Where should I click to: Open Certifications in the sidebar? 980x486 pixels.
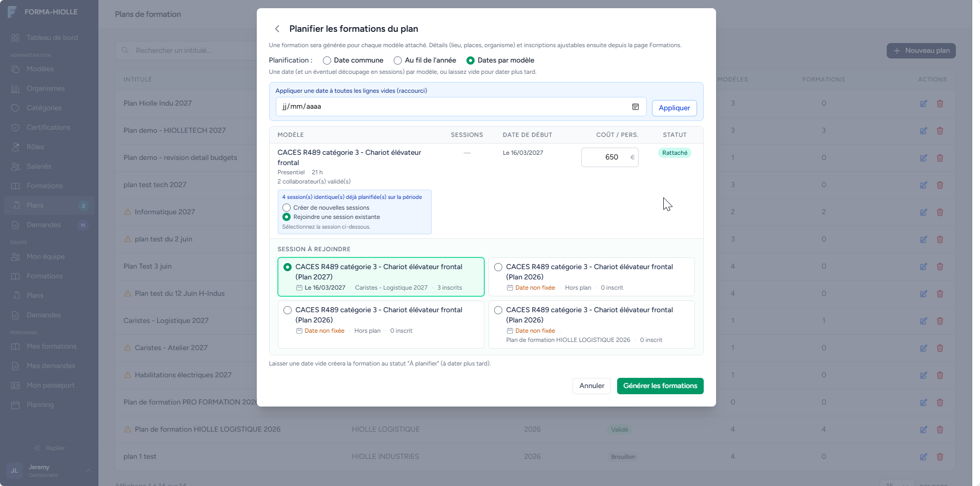point(49,127)
